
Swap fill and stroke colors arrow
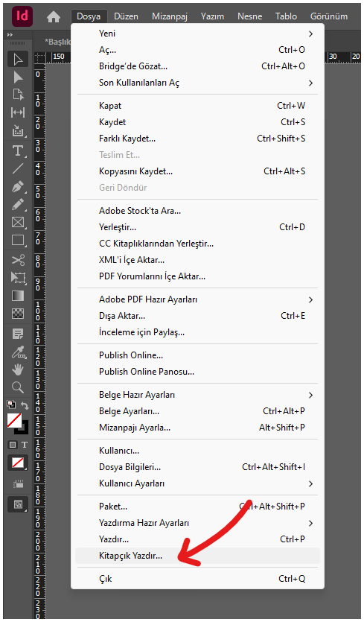(x=25, y=405)
